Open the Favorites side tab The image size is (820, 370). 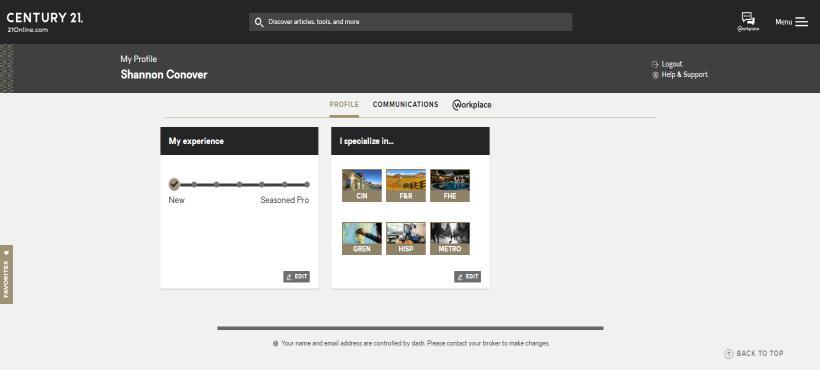pos(6,274)
